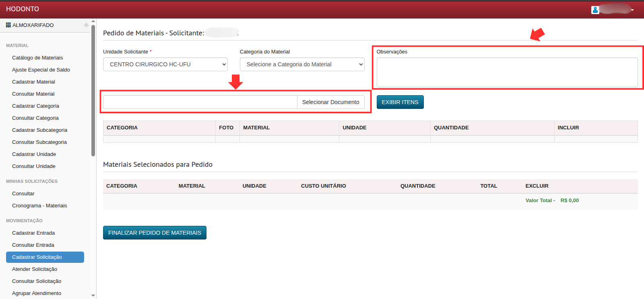Open Ajuste Especial de Saldo
The height and width of the screenshot is (299, 644).
tap(41, 70)
